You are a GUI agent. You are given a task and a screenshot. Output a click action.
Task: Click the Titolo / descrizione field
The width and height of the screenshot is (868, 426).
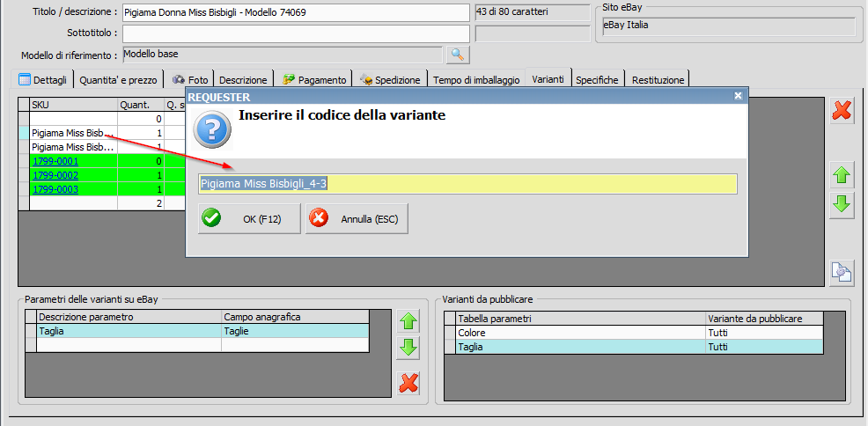[296, 12]
